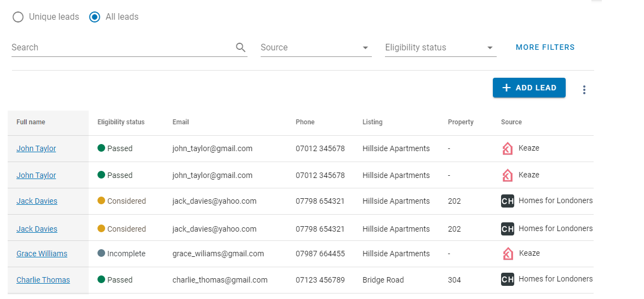The image size is (644, 299).
Task: Click the Phone column header
Action: coord(305,122)
